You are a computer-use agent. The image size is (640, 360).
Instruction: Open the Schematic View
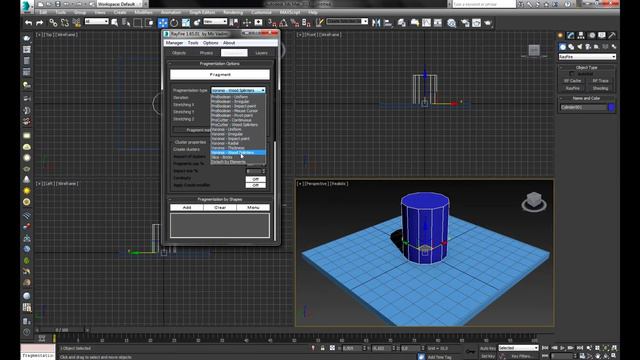point(438,23)
